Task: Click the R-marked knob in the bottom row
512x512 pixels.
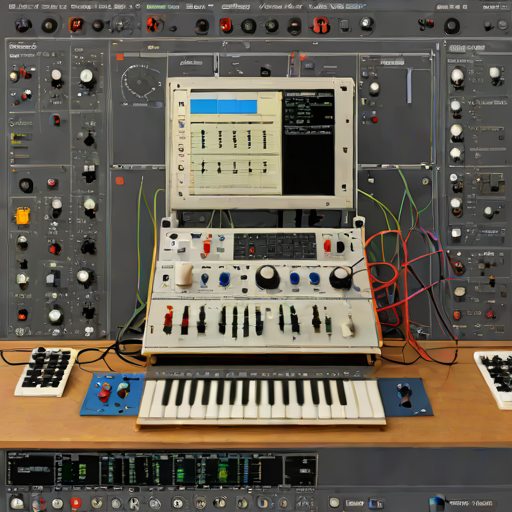Action: (134, 502)
